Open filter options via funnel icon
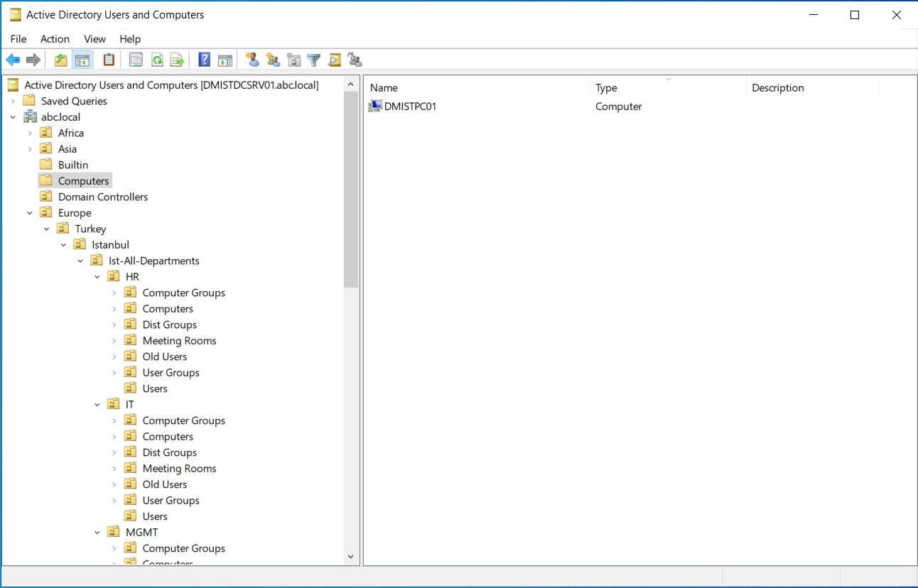918x588 pixels. click(313, 60)
